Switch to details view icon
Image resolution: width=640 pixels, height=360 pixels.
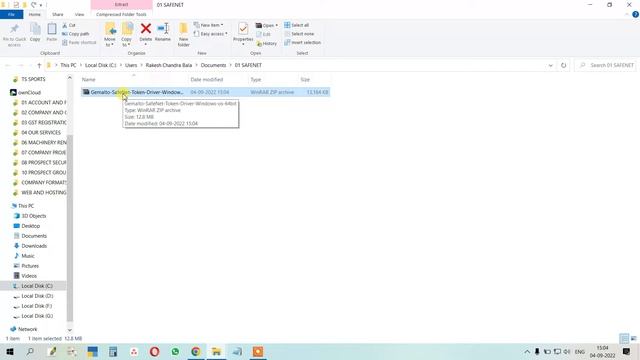tap(624, 338)
